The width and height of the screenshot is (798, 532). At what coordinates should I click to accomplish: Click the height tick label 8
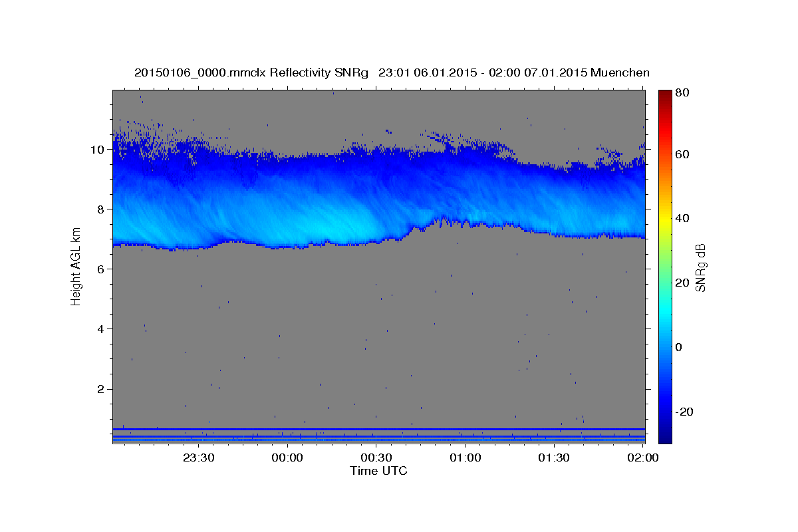click(102, 209)
